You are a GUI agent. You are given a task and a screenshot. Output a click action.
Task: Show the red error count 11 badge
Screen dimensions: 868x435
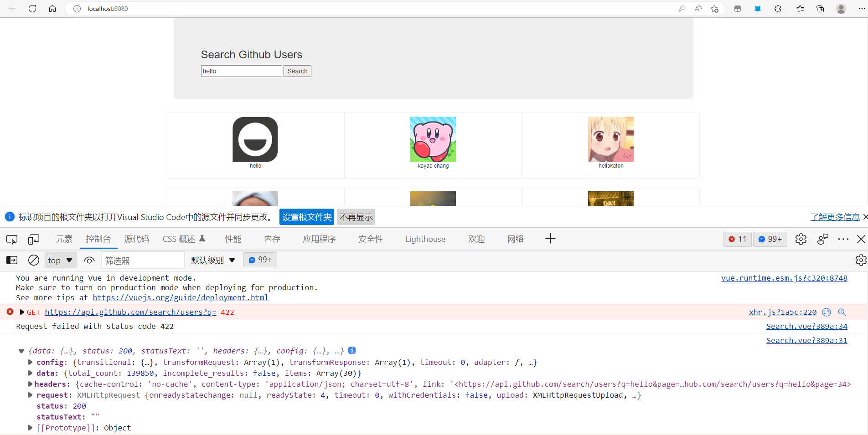737,239
